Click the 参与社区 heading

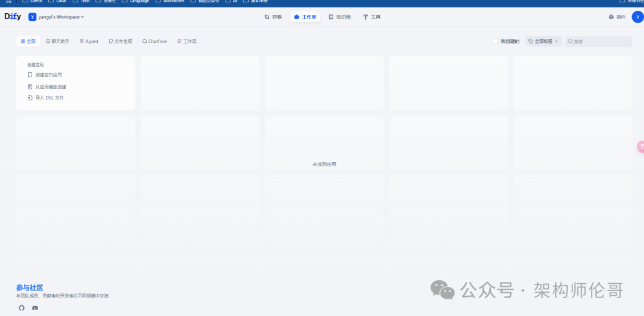tap(30, 287)
